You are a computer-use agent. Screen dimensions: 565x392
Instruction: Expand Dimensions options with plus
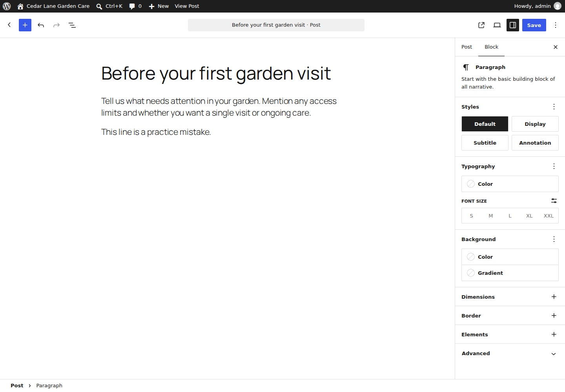pyautogui.click(x=554, y=297)
